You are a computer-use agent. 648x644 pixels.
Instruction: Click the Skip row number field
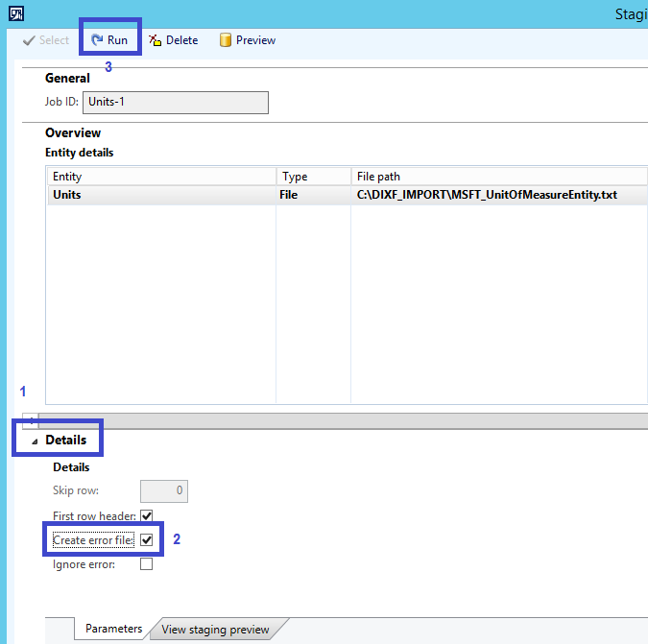(164, 491)
